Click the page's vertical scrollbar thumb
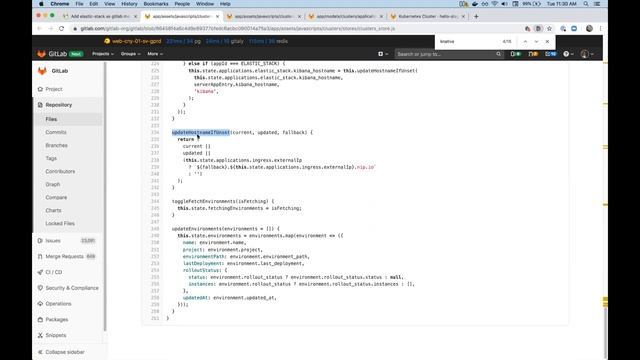The image size is (640, 360). (605, 333)
